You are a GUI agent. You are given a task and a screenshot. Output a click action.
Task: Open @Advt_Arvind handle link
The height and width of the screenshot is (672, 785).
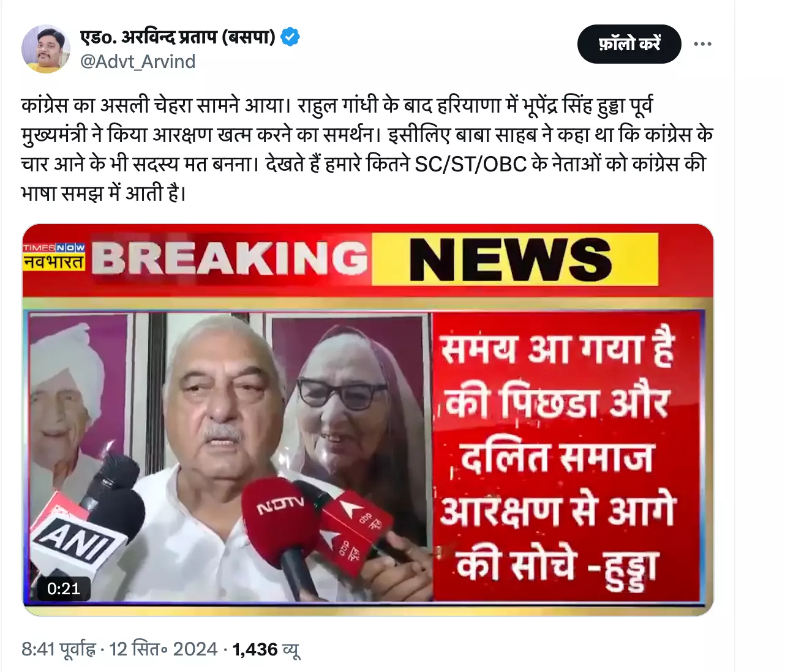138,61
